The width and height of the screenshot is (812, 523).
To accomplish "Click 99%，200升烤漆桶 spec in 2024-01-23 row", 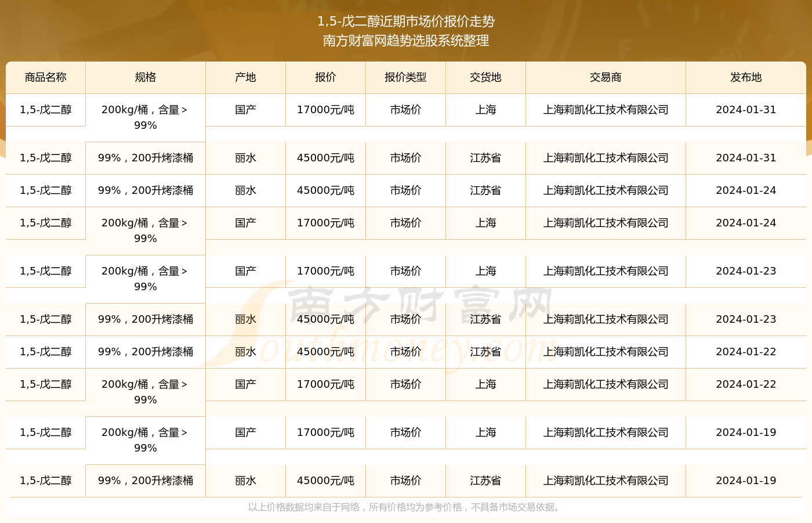I will pyautogui.click(x=146, y=319).
